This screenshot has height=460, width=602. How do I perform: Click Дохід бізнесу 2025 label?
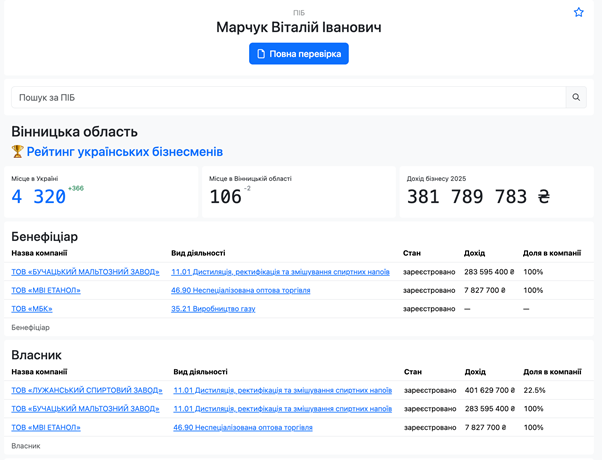click(x=437, y=179)
